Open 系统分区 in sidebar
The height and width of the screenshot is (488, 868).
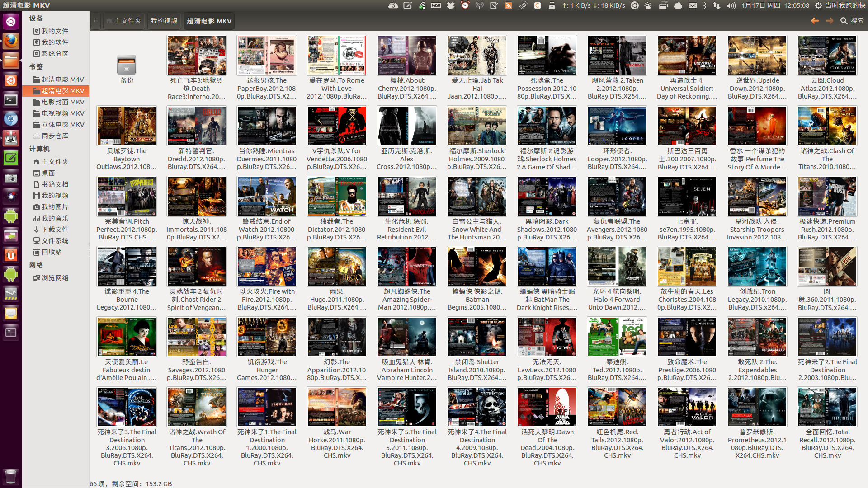click(55, 53)
